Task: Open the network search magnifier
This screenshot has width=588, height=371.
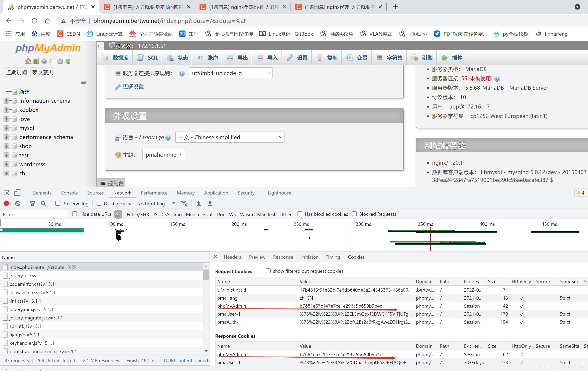Action: pyautogui.click(x=43, y=204)
